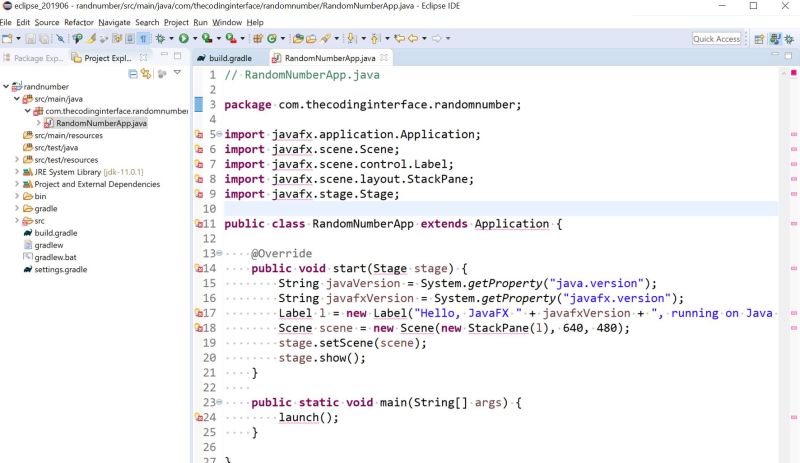This screenshot has width=800, height=463.
Task: Click the Quick Access search field
Action: click(716, 39)
